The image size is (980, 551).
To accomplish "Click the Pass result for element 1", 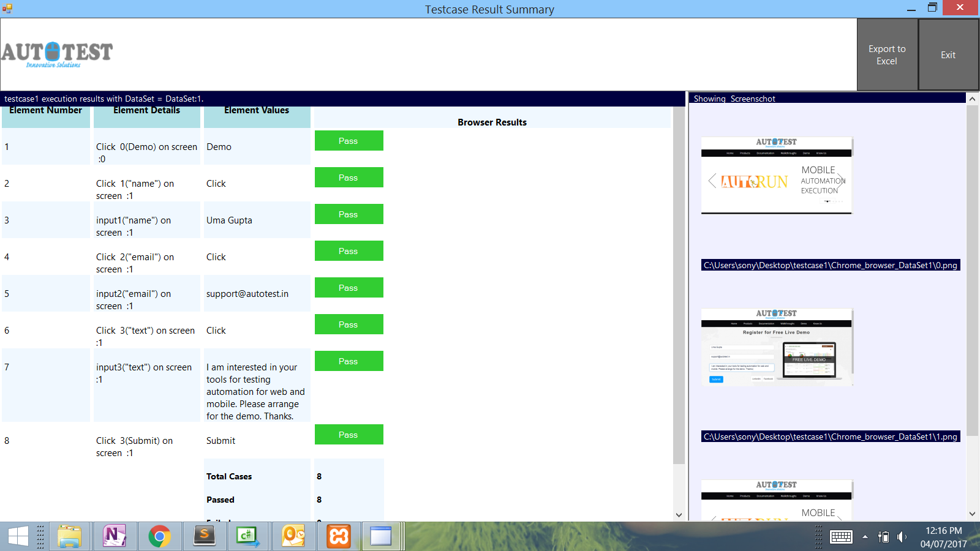I will pos(349,141).
